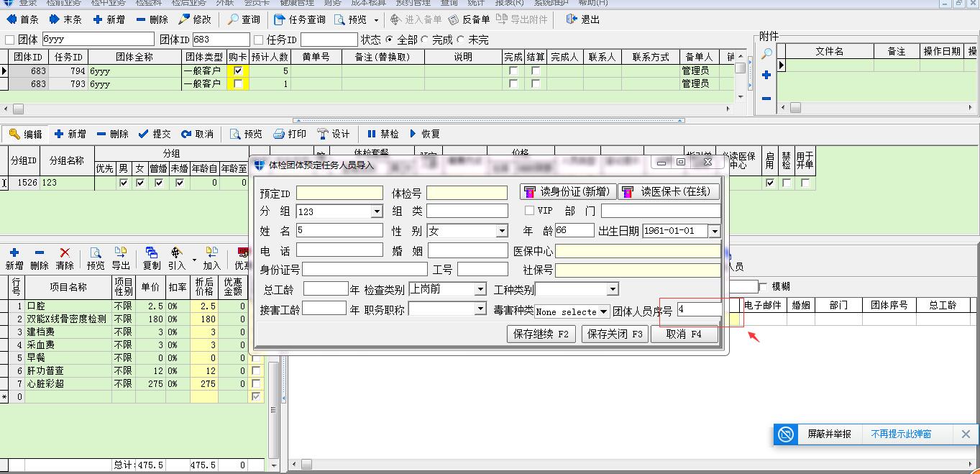Open the 分组 combo box dropdown
The height and width of the screenshot is (474, 980).
click(x=376, y=211)
